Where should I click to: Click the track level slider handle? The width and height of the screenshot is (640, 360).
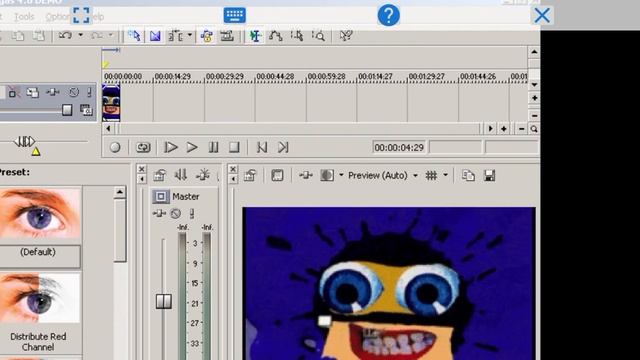point(67,110)
